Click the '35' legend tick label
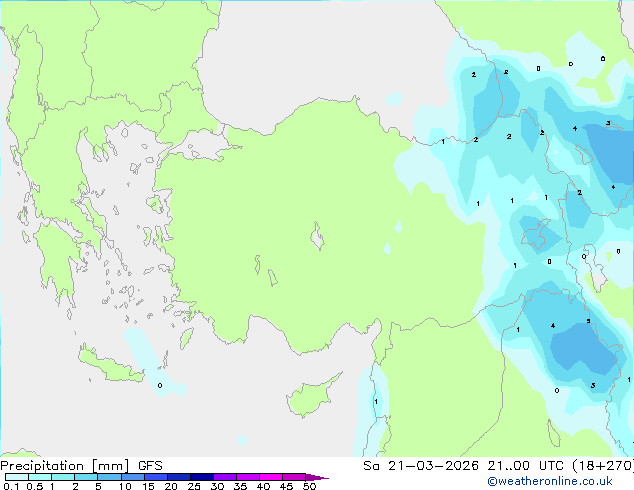 click(240, 486)
